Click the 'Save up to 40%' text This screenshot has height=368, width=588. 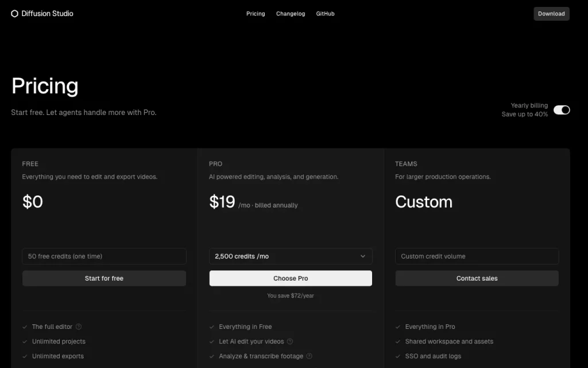(x=525, y=114)
